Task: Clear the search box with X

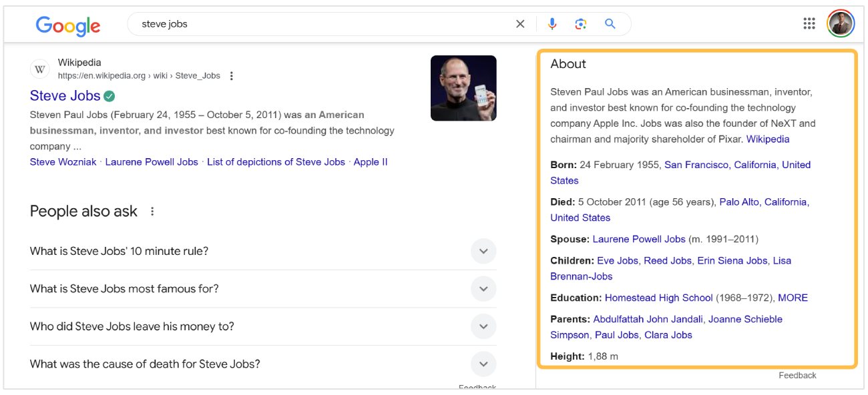Action: click(520, 24)
